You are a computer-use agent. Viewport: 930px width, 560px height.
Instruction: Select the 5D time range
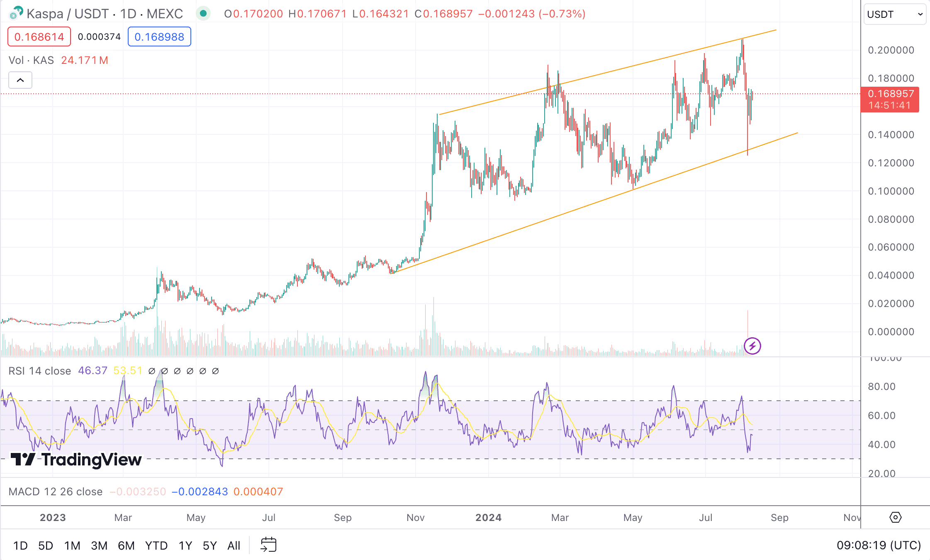pos(46,545)
